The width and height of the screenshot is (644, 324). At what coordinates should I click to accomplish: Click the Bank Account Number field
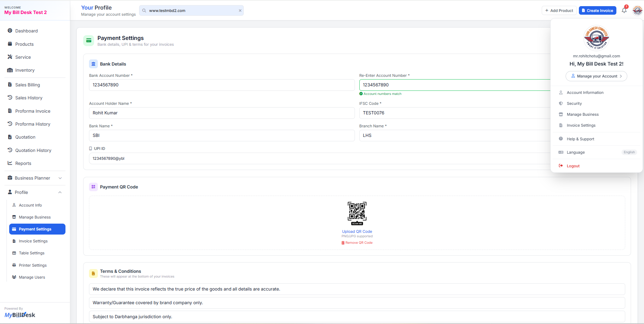coord(222,85)
